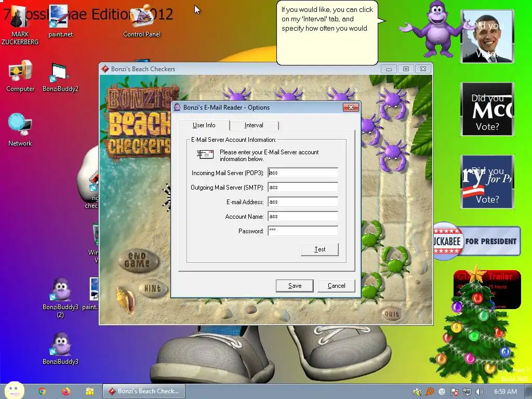Click the McCain 'Did you Vote?' gadget
Image resolution: width=532 pixels, height=399 pixels.
(487, 109)
